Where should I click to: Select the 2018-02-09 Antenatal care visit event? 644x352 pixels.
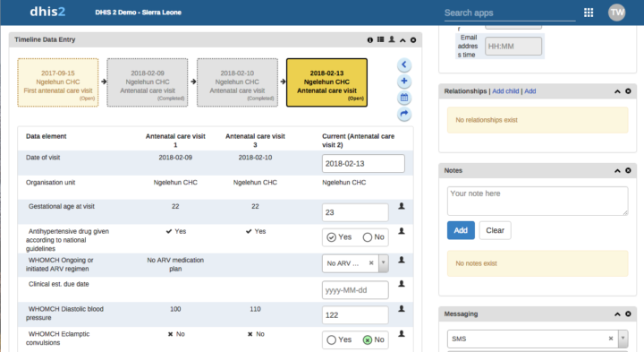pos(148,82)
